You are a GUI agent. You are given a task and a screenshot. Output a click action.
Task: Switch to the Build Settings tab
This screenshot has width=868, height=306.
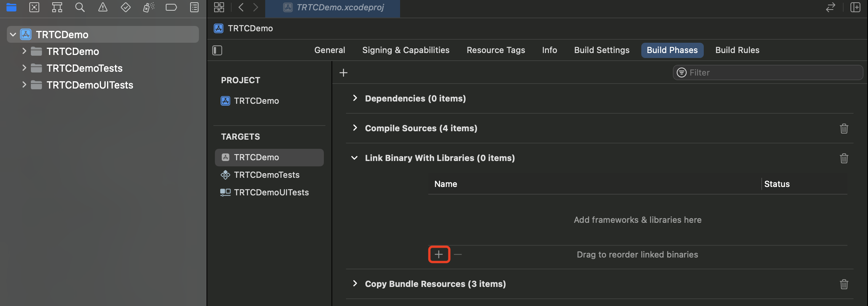(x=602, y=50)
